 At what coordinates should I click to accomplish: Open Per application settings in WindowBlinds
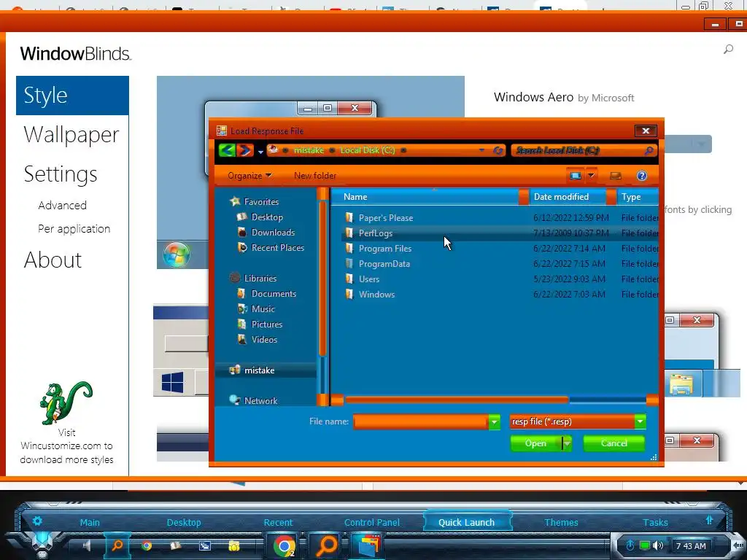pyautogui.click(x=74, y=228)
